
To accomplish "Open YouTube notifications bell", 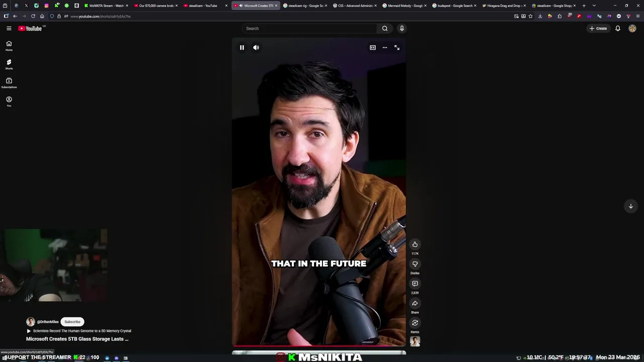I will point(618,29).
